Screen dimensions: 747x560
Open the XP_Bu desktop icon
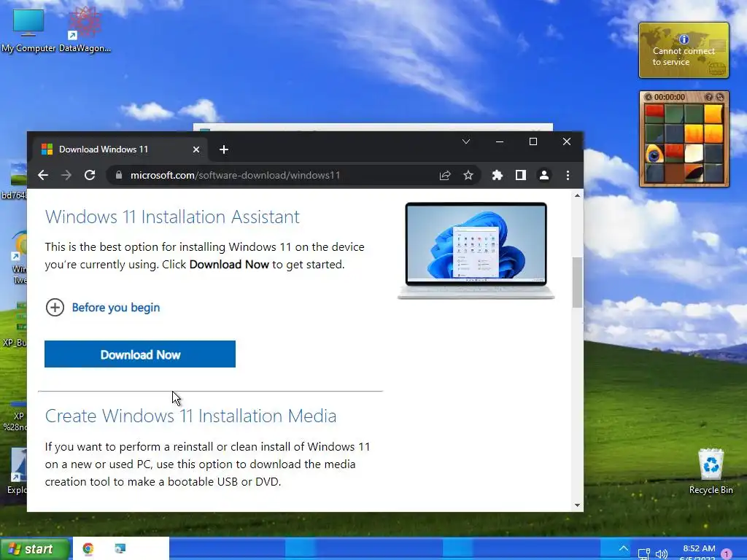[x=15, y=324]
